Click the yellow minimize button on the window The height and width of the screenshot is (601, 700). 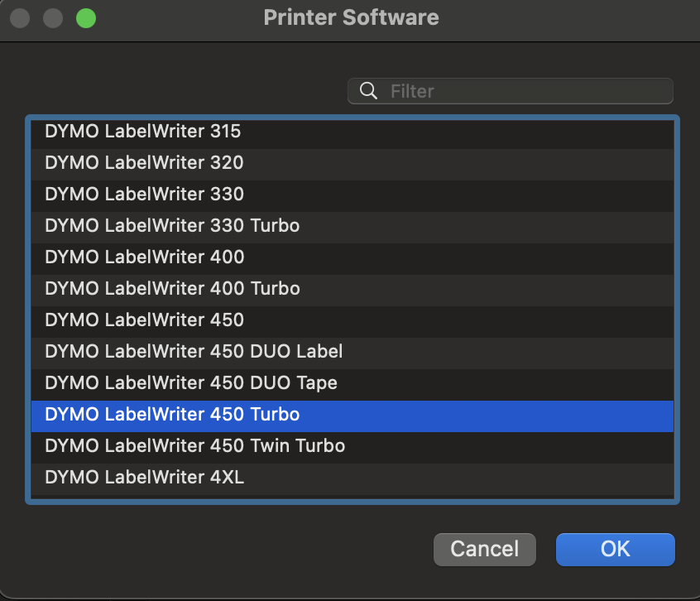pos(52,17)
